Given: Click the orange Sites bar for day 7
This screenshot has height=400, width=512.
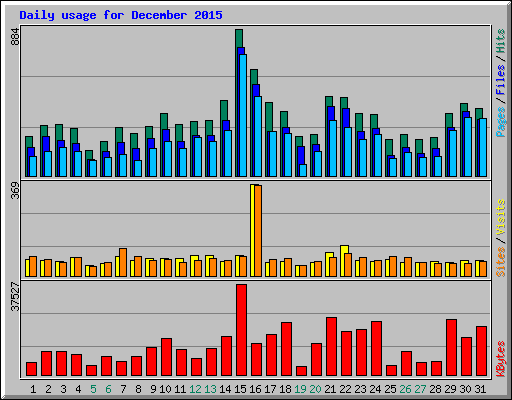Looking at the screenshot, I should [x=123, y=262].
